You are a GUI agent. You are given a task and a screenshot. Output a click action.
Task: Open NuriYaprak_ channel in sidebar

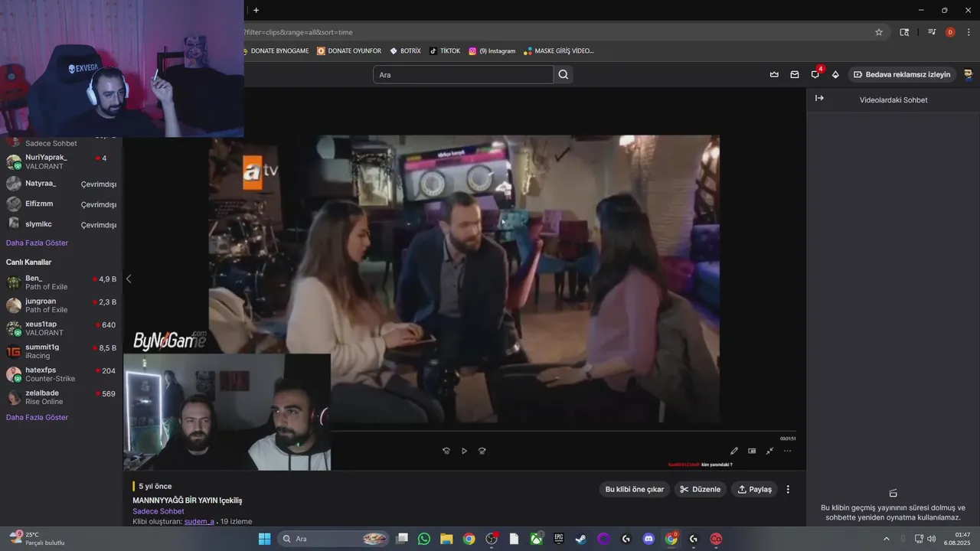61,161
